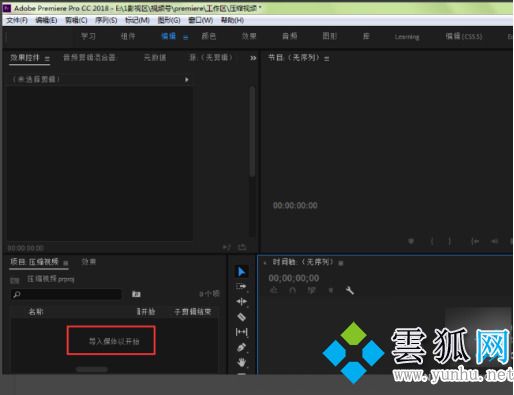Open 标记(M) menu
The height and width of the screenshot is (395, 514).
(x=137, y=20)
